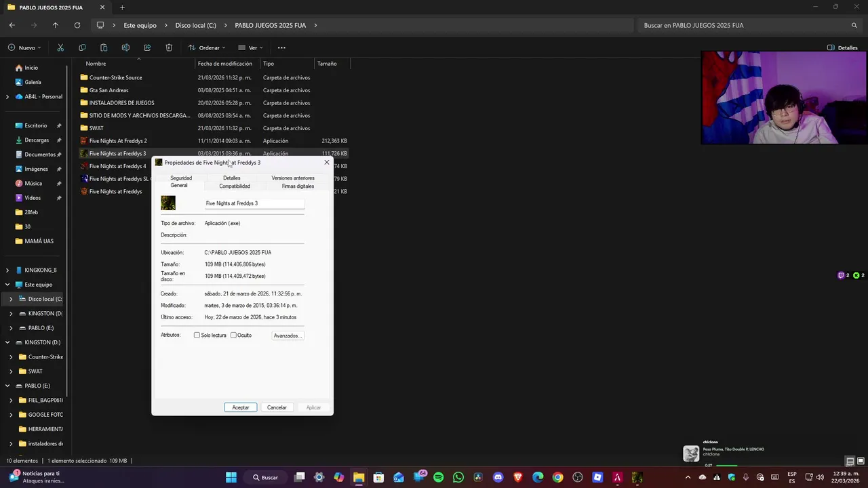The image size is (868, 488).
Task: Open Avanzados attributes button
Action: [x=288, y=335]
